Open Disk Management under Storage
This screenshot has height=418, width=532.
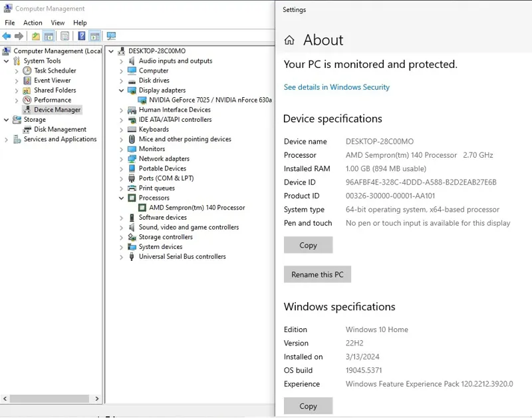pyautogui.click(x=60, y=129)
